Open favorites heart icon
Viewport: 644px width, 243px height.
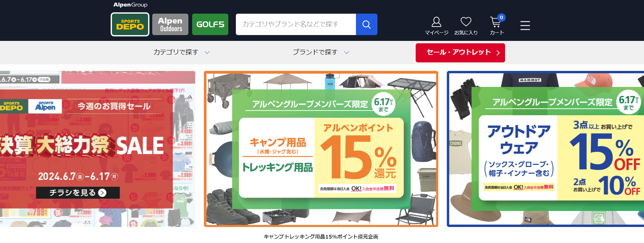466,26
